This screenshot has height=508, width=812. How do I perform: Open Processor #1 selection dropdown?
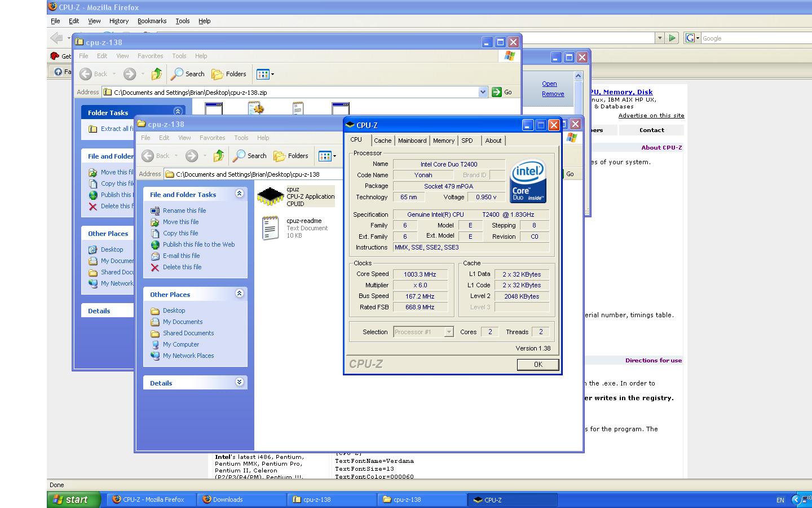click(x=449, y=332)
